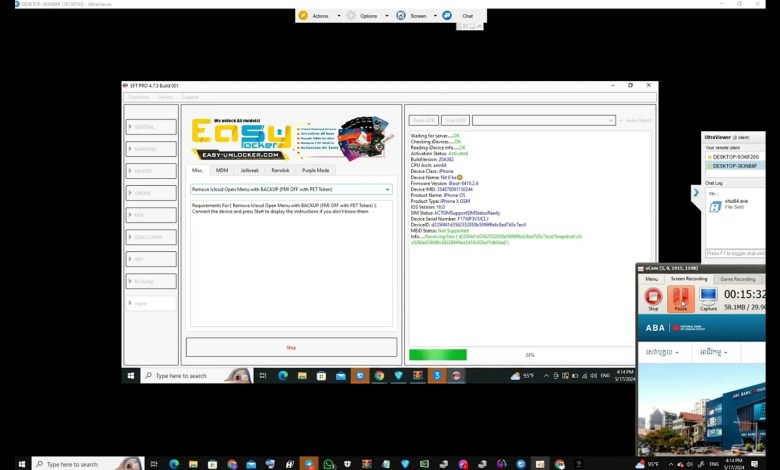Click the oCam Capture icon

(708, 297)
